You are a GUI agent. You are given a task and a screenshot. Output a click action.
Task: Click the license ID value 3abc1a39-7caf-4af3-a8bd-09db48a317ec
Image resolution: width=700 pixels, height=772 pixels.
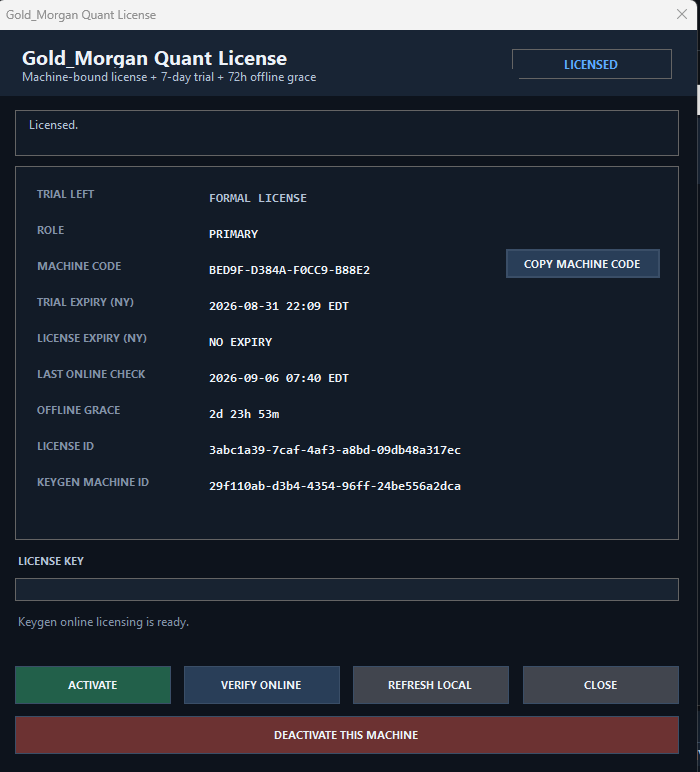[335, 450]
